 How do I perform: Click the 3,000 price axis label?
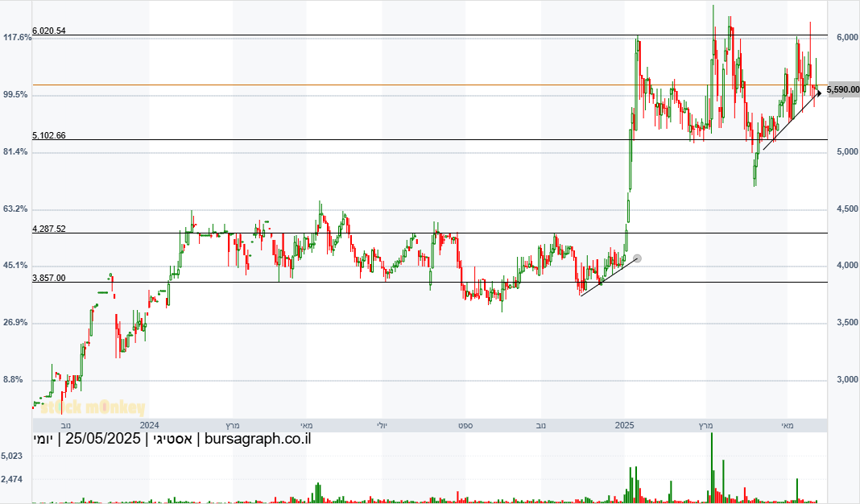pos(847,379)
